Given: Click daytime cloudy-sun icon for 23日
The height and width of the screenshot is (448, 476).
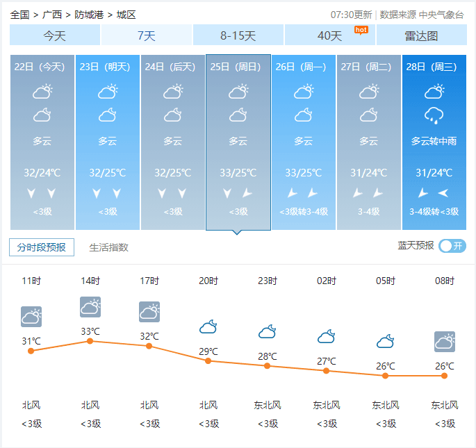Looking at the screenshot, I should point(108,92).
